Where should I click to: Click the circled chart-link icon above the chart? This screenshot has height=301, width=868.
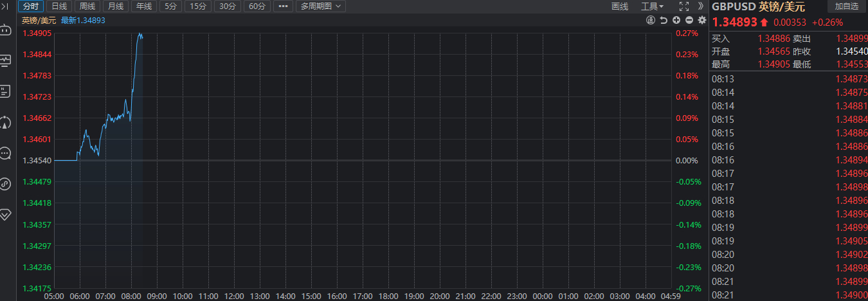pyautogui.click(x=651, y=20)
